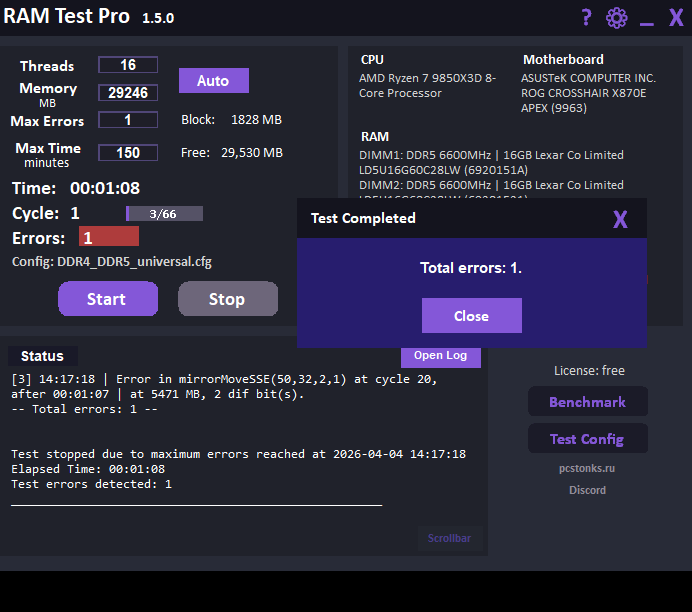Click the AMD Ryzen 7 9850X3D CPU text
This screenshot has width=692, height=612.
[427, 86]
